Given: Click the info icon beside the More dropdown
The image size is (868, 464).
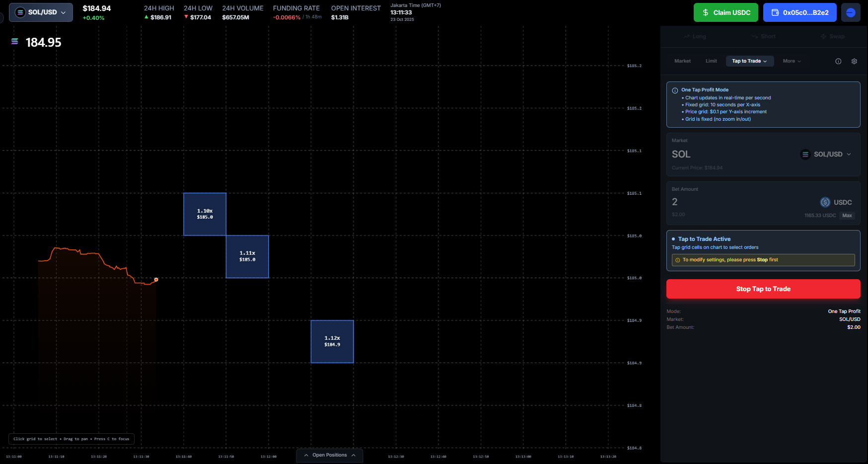Looking at the screenshot, I should [x=838, y=61].
